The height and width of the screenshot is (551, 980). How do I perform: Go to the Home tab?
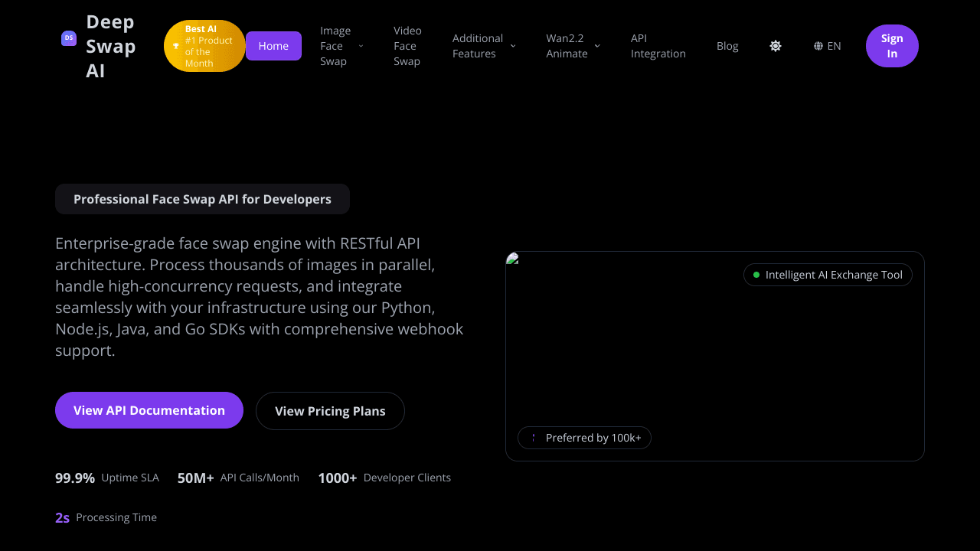[x=273, y=46]
